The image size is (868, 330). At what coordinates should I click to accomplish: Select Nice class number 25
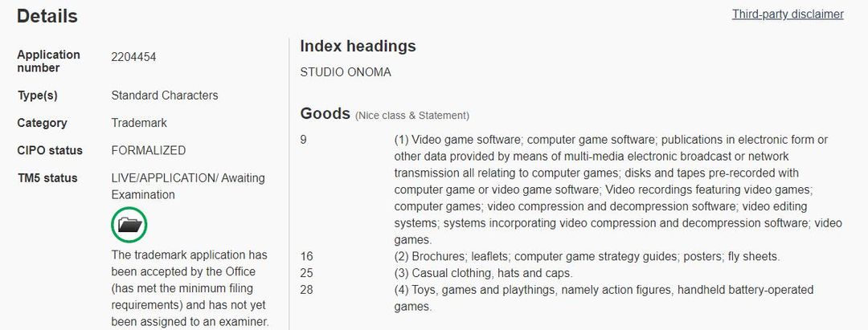coord(306,273)
